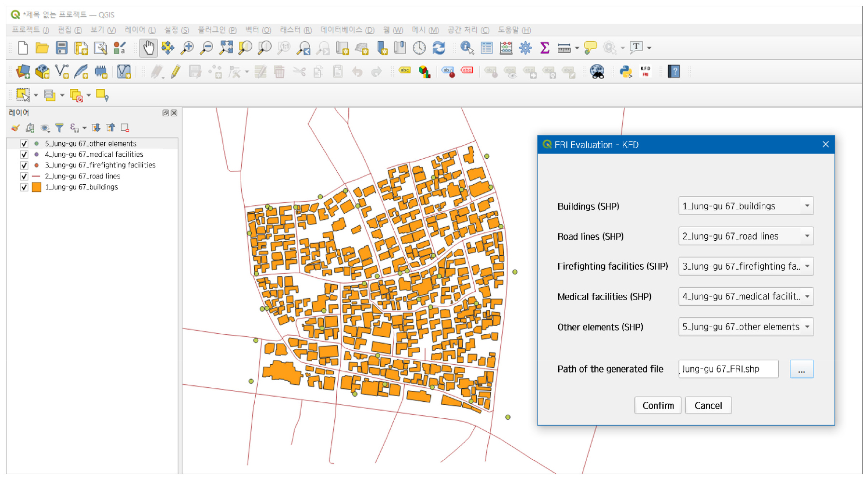Open the Medical facilities (SHP) dropdown

745,297
